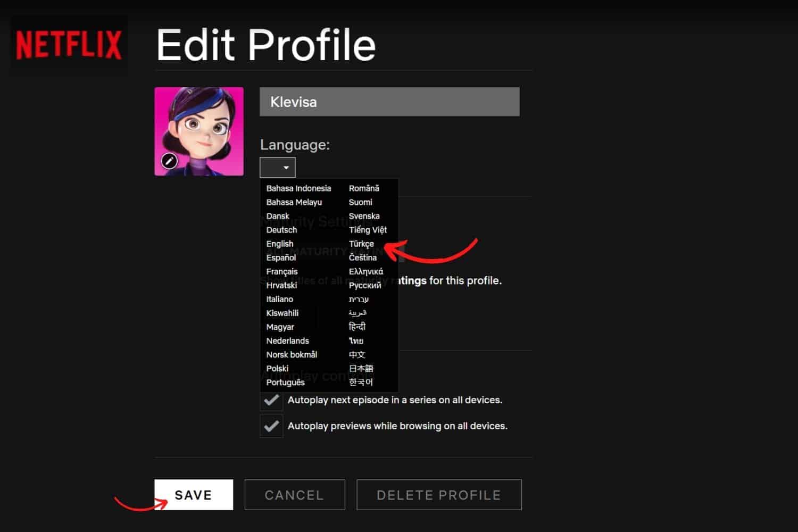798x532 pixels.
Task: Select Chinese 中文 from language list
Action: pyautogui.click(x=357, y=354)
